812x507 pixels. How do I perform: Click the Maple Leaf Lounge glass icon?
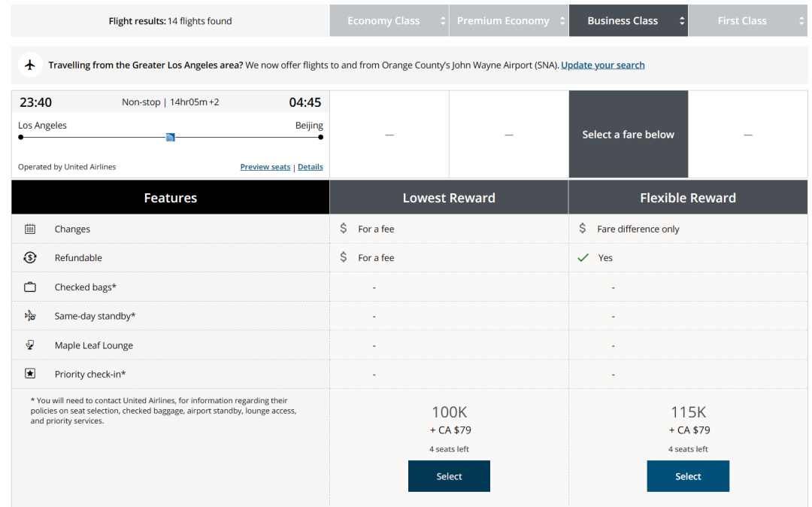(30, 345)
